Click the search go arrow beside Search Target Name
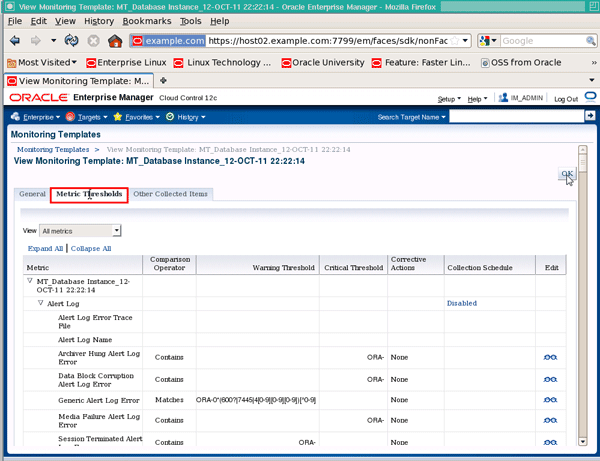Screen dimensions: 600x461 (x=590, y=116)
